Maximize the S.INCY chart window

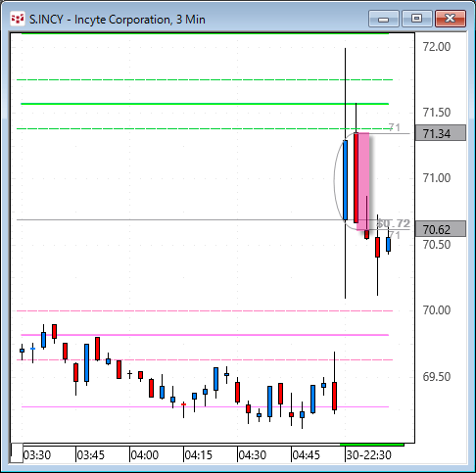pyautogui.click(x=416, y=19)
